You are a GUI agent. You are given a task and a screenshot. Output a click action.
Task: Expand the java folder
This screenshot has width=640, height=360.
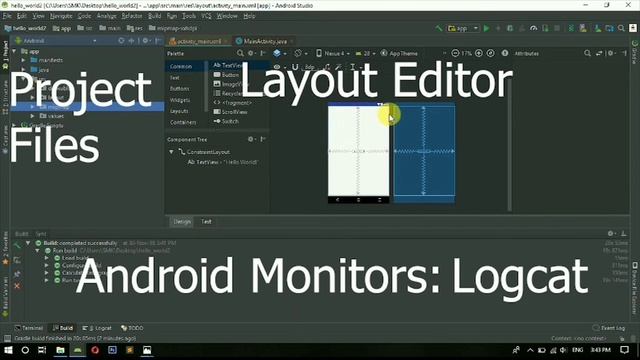(x=24, y=70)
